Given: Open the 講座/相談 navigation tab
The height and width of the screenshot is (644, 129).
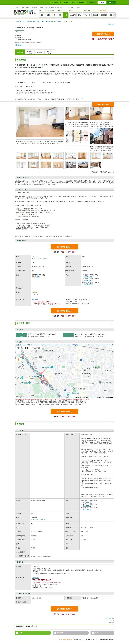Looking at the screenshot, I should (104, 15).
